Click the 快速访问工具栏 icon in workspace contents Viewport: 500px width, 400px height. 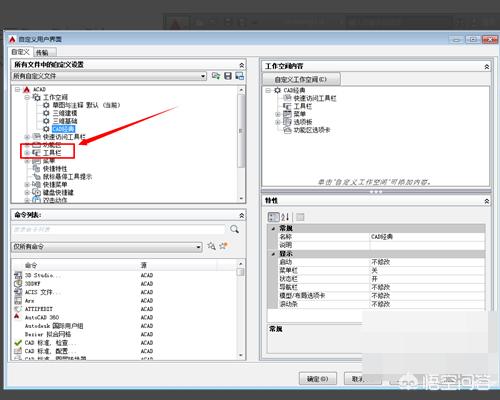[x=287, y=98]
